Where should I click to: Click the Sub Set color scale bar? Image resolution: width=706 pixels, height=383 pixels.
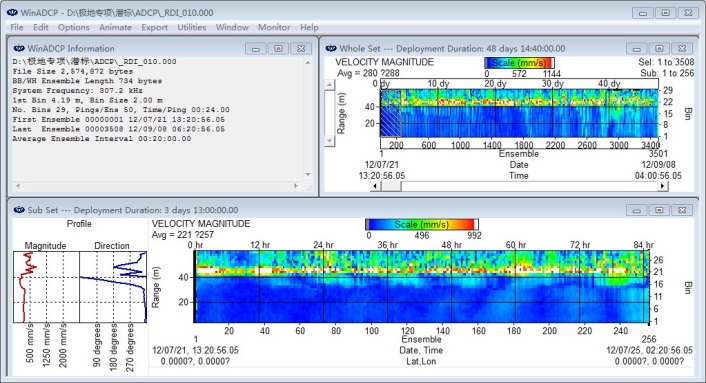(x=421, y=224)
